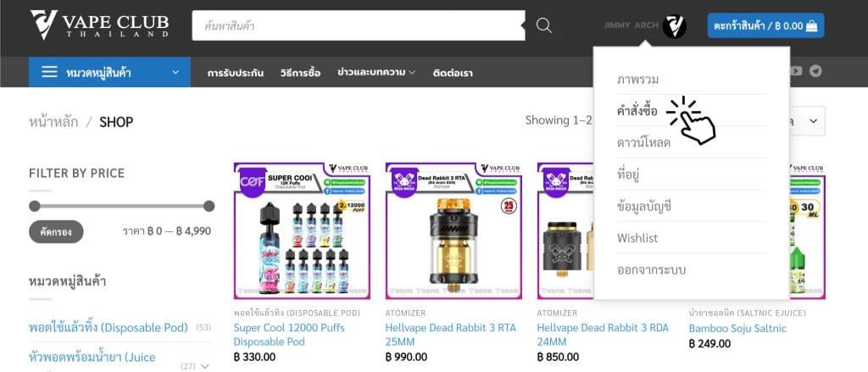
Task: Open the Super Cool 12000 Puffs thumbnail
Action: click(303, 230)
